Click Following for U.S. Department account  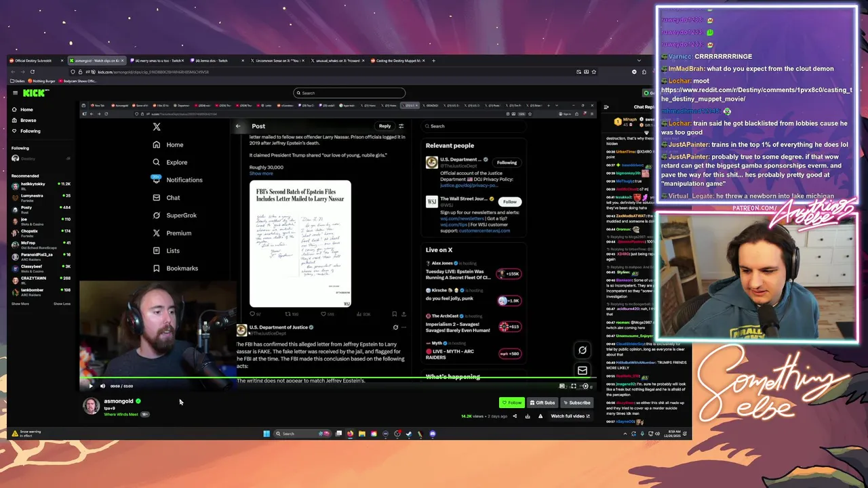click(x=507, y=163)
